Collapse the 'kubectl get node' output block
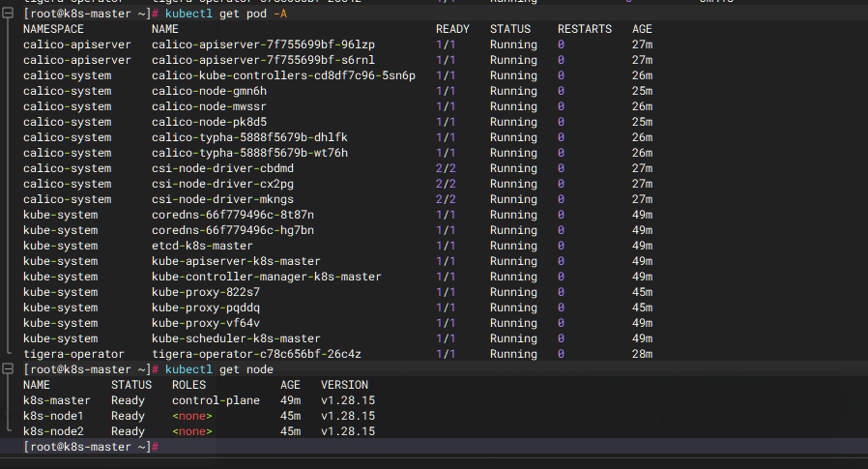 click(x=8, y=368)
